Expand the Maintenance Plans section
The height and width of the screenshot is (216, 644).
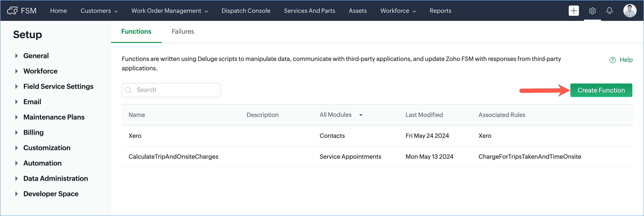point(17,117)
